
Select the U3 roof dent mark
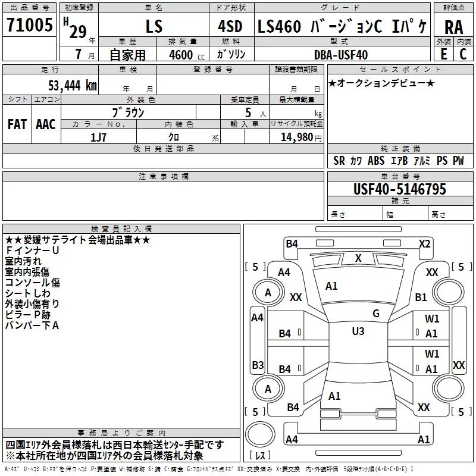click(358, 331)
